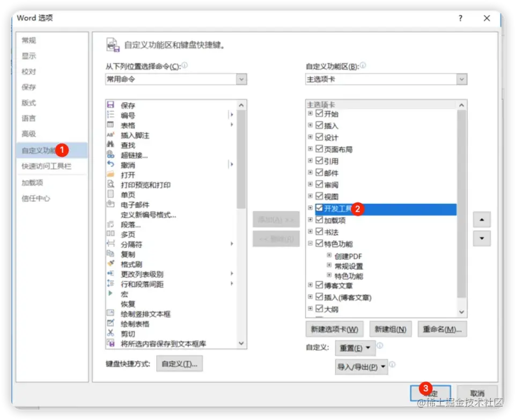The image size is (515, 420).
Task: Click the tabs list scrollbar thumb
Action: [x=461, y=204]
